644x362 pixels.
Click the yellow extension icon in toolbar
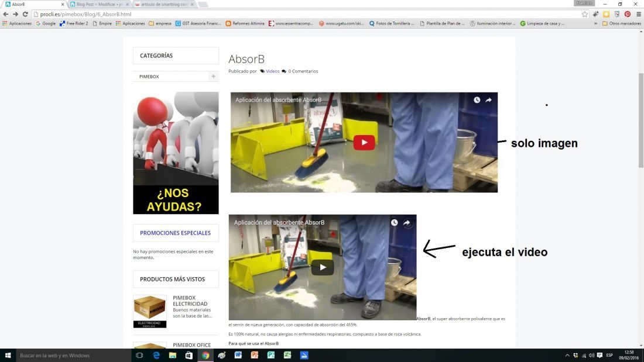tap(606, 15)
